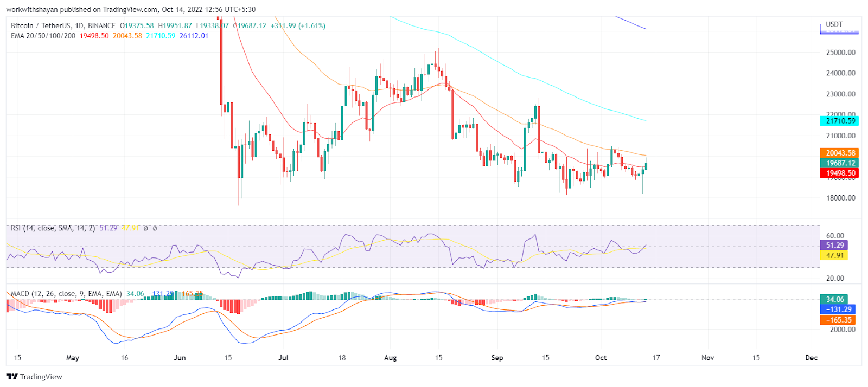Screen dimensions: 868x387
Task: Click the Sep label on the time axis
Action: click(497, 358)
